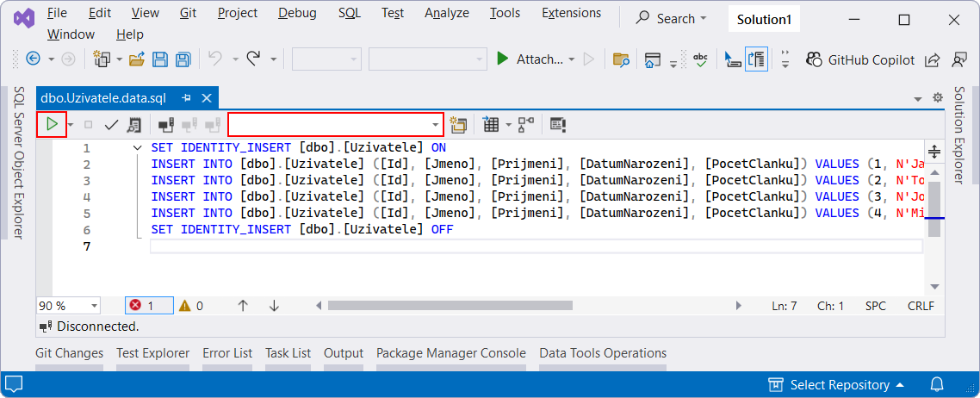Viewport: 980px width, 398px height.
Task: Open the Edit menu
Action: click(x=99, y=13)
